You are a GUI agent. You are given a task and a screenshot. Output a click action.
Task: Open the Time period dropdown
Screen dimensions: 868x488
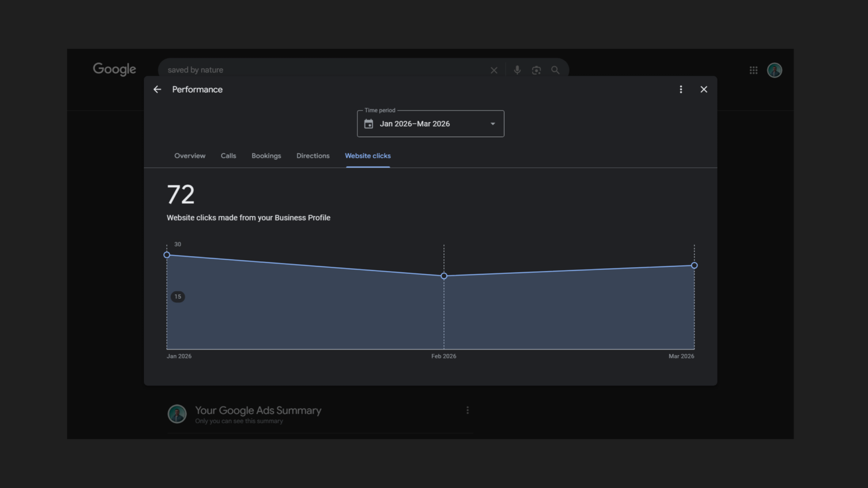(x=430, y=123)
